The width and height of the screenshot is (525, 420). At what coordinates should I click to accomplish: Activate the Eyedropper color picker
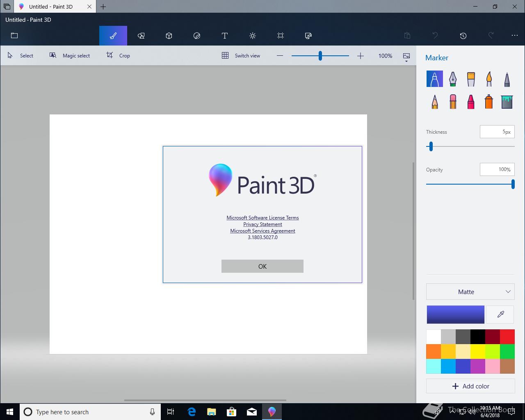(500, 315)
